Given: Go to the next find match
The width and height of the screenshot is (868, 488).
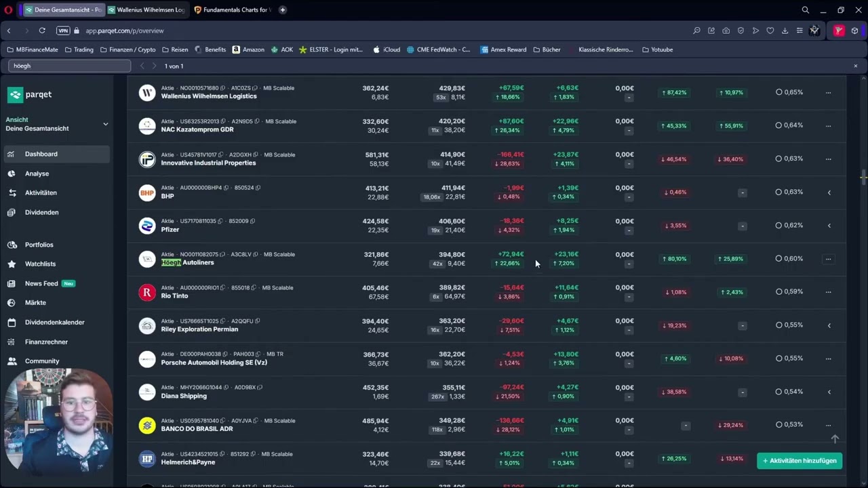Looking at the screenshot, I should 154,66.
